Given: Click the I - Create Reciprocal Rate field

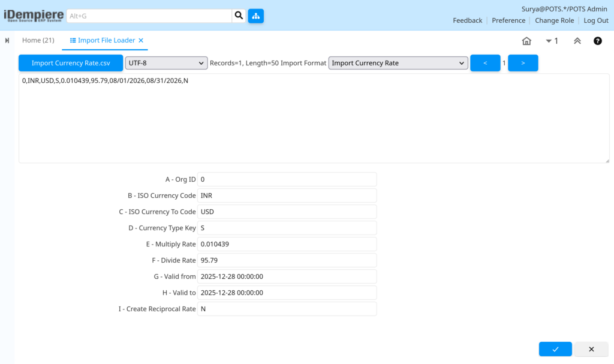Looking at the screenshot, I should (287, 309).
